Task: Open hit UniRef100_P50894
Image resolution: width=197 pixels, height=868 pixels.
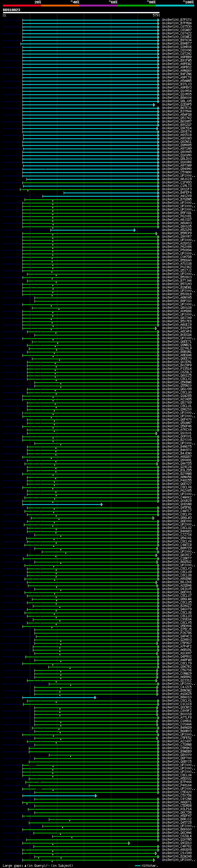Action: pos(177,250)
